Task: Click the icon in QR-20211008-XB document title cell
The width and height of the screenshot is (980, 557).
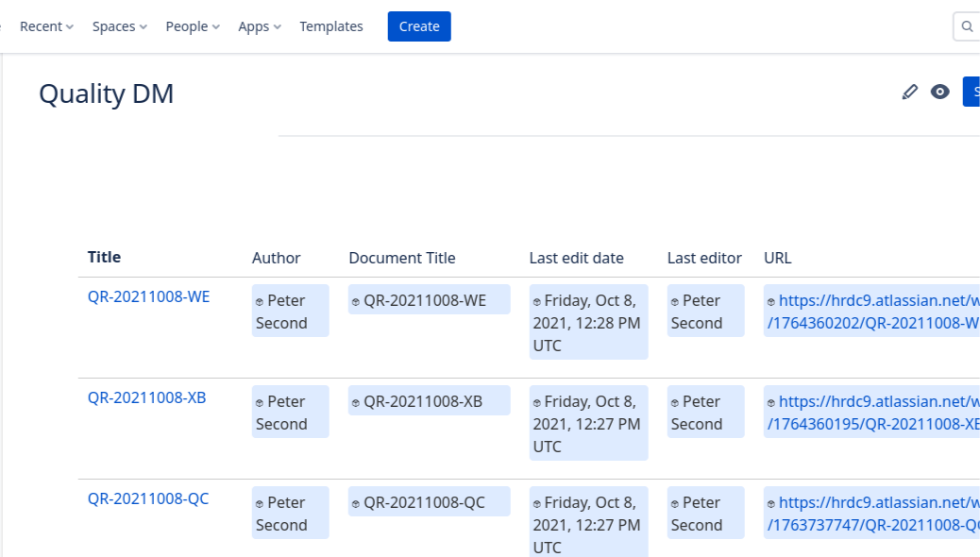Action: click(x=356, y=403)
